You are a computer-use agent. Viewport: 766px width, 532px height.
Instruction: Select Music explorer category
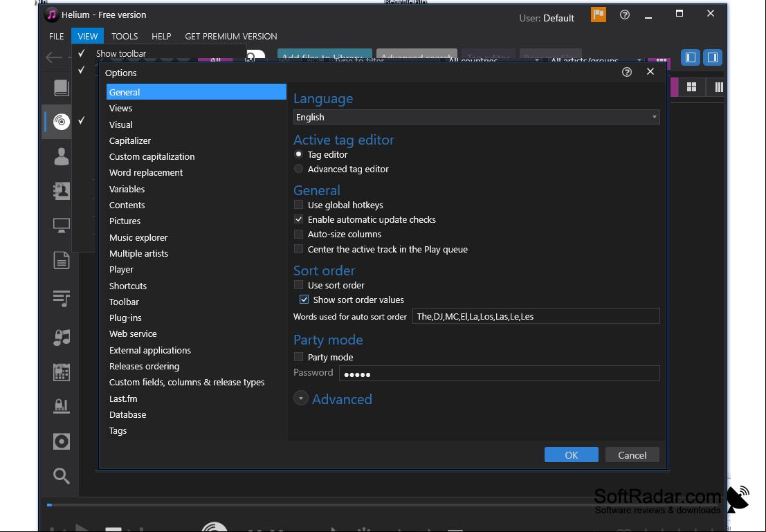tap(197, 237)
